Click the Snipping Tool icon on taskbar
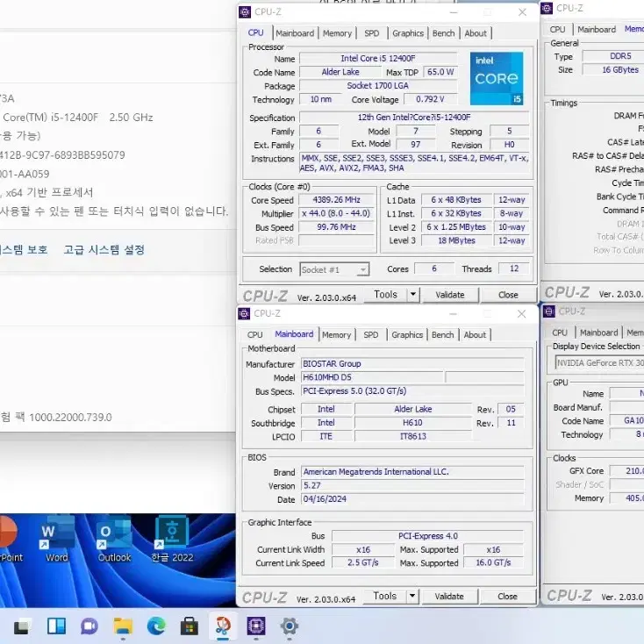Screen dimensions: 644x644 (223, 626)
